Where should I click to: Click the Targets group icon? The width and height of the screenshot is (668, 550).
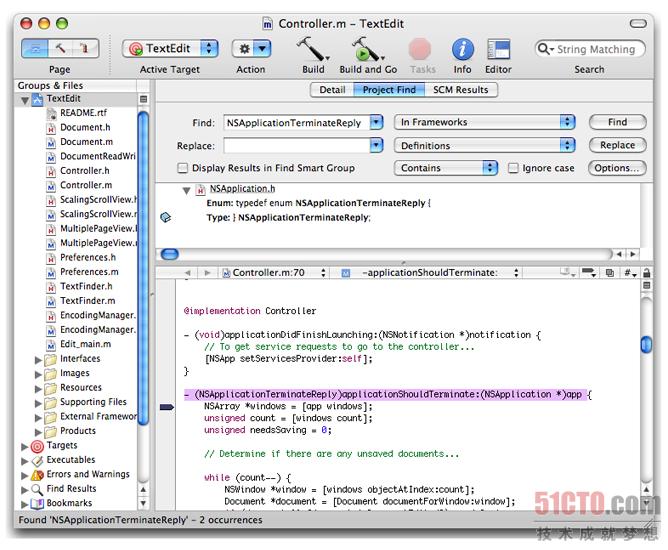pos(37,446)
